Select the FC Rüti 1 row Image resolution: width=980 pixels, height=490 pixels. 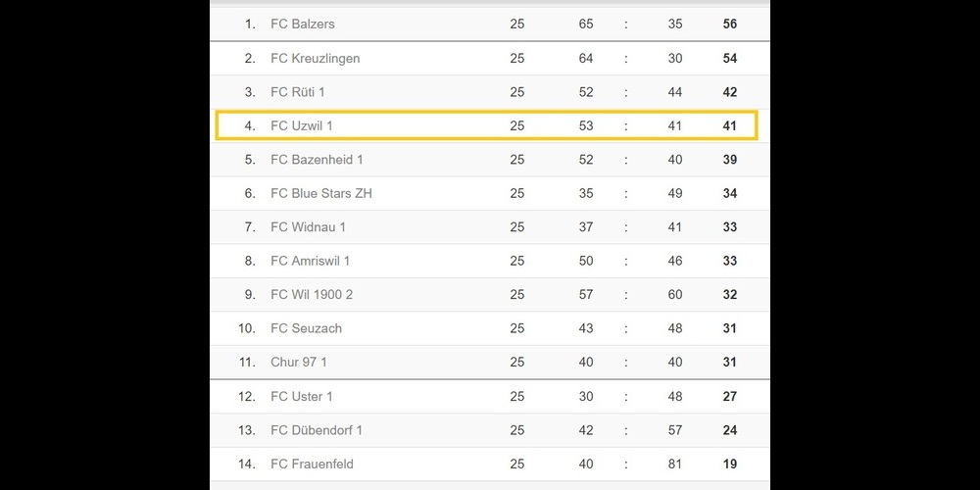pos(298,92)
